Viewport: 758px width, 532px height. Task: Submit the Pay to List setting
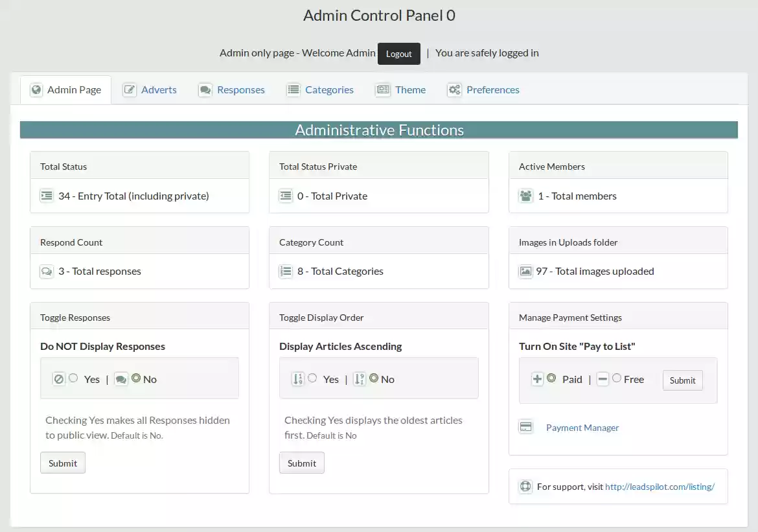click(682, 380)
